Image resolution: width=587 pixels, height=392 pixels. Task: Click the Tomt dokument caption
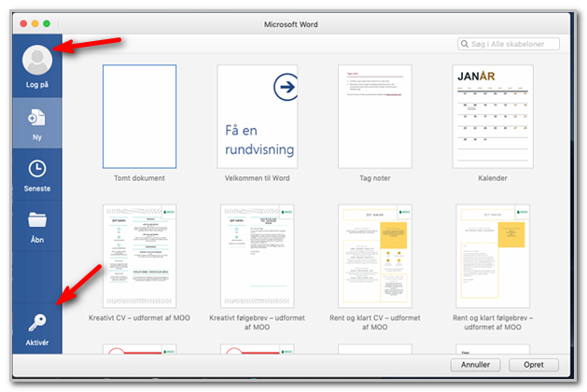[x=140, y=178]
